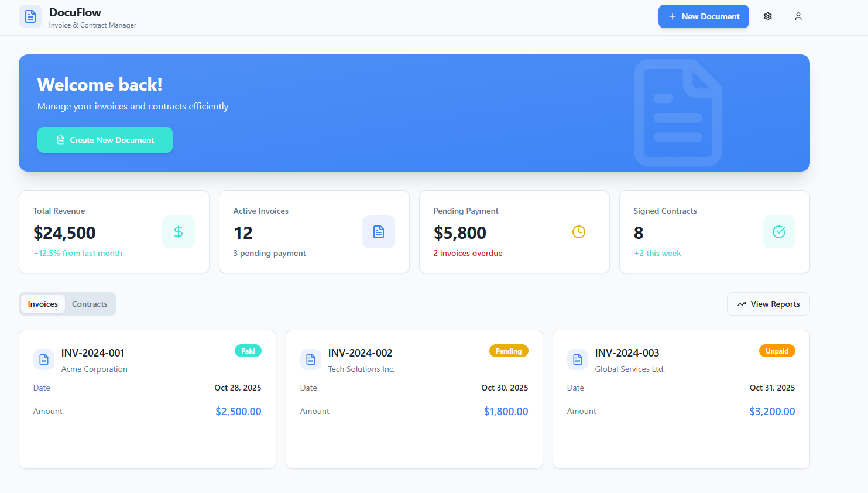Click the Signed Contracts checkmark icon
868x493 pixels.
point(779,232)
